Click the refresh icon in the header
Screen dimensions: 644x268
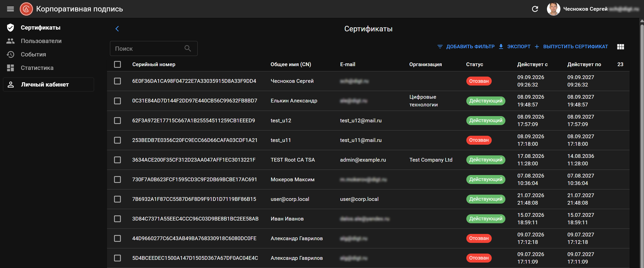[535, 9]
